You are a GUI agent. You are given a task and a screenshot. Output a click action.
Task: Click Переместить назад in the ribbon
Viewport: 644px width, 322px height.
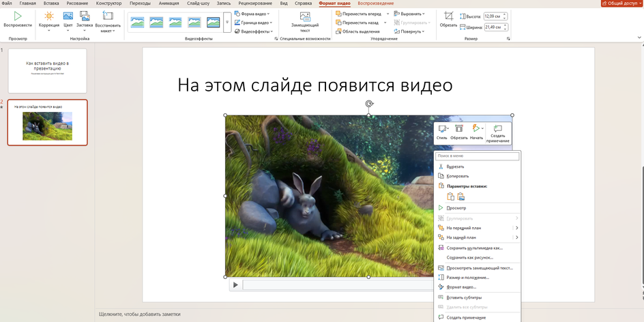[x=357, y=23]
